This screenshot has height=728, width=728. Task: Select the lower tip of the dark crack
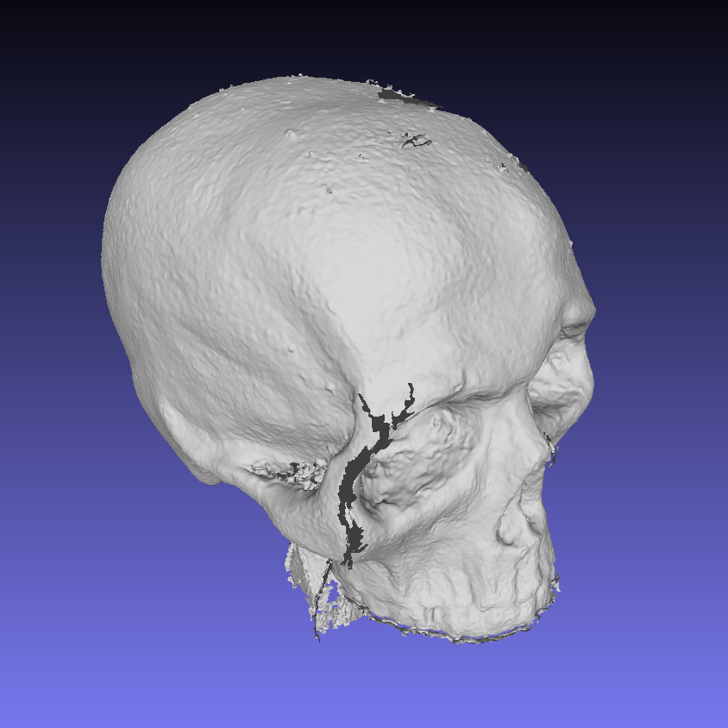(350, 559)
